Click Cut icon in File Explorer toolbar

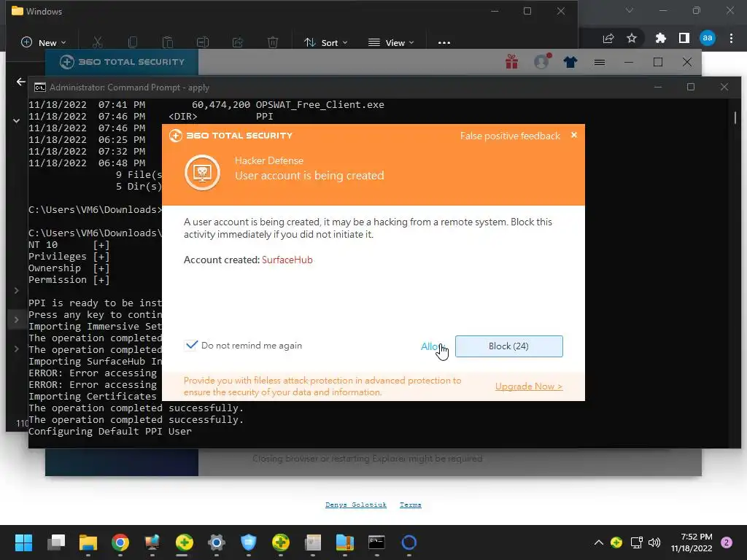[97, 42]
